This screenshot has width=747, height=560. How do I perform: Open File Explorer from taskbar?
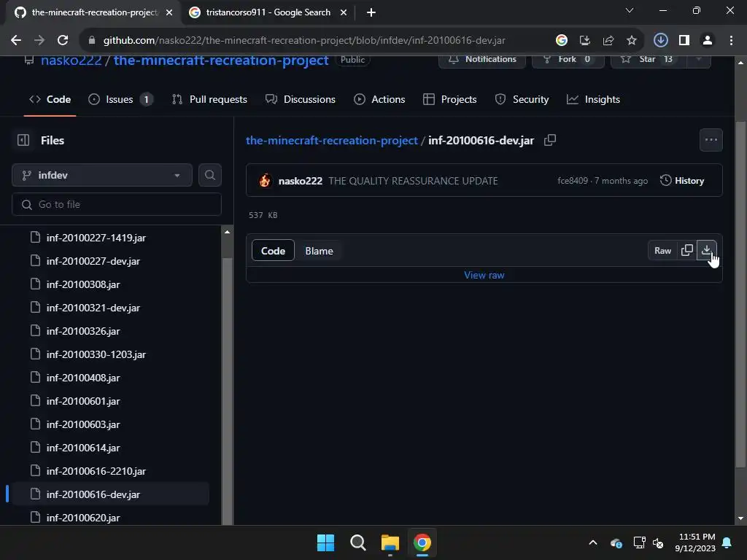point(390,542)
